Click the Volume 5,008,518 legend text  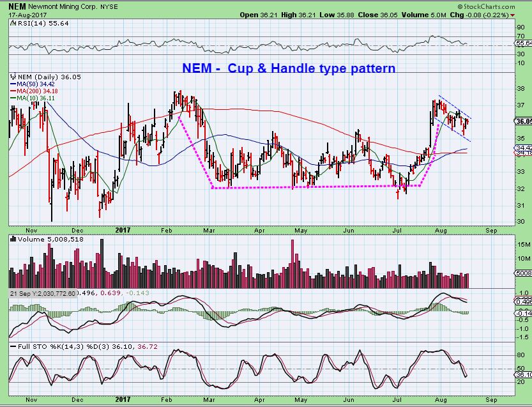click(50, 240)
